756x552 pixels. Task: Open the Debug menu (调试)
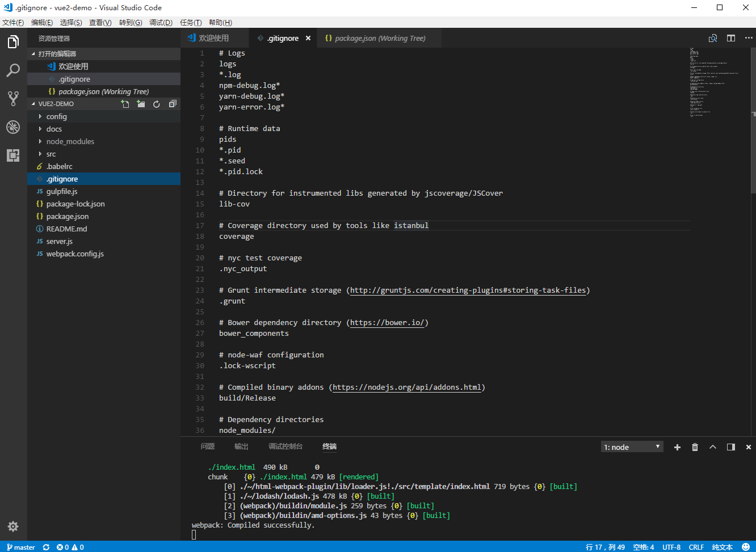pos(161,23)
